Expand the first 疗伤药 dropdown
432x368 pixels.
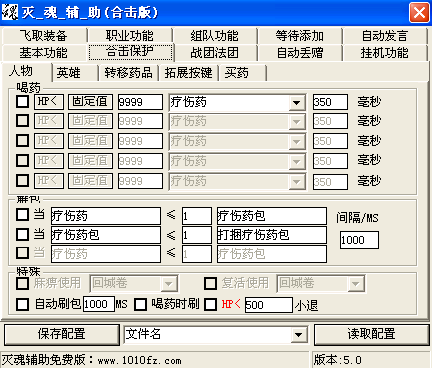(296, 102)
